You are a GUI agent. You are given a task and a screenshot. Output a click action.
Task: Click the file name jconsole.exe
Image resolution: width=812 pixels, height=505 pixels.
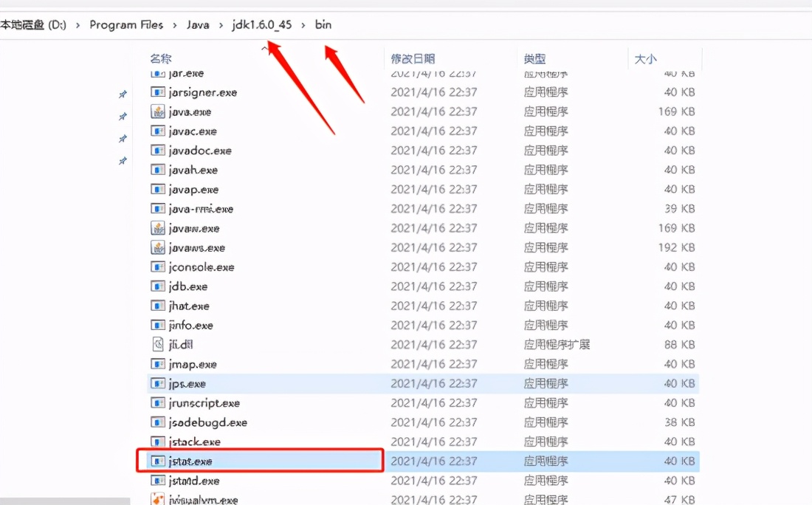(x=202, y=267)
